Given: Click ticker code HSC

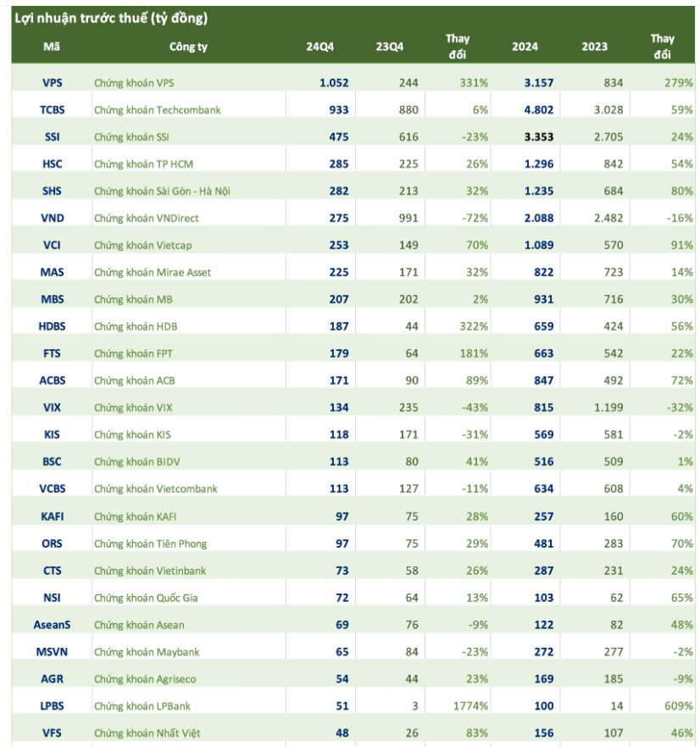Looking at the screenshot, I should coord(53,164).
